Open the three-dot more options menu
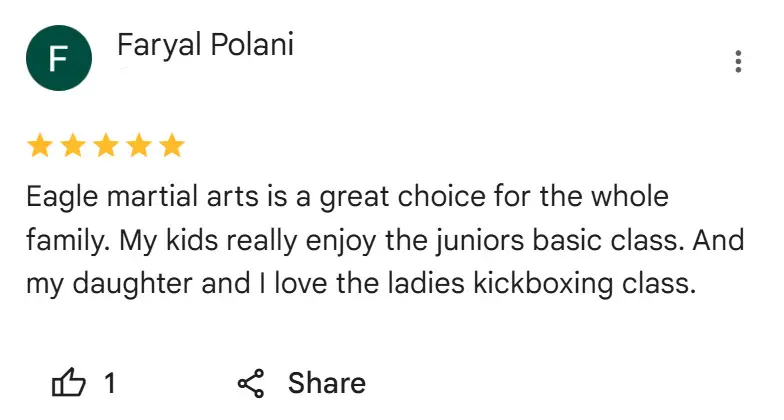This screenshot has width=784, height=420. click(x=738, y=62)
